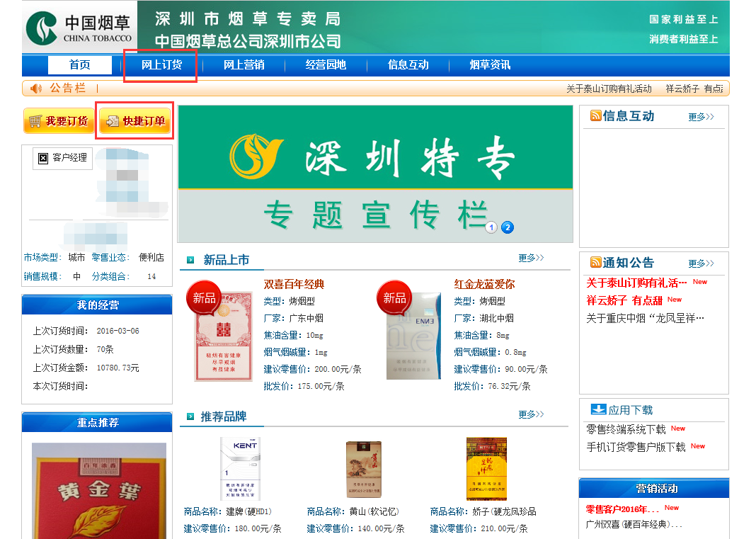The width and height of the screenshot is (756, 539).
Task: Select banner slide 1 indicator
Action: (491, 227)
